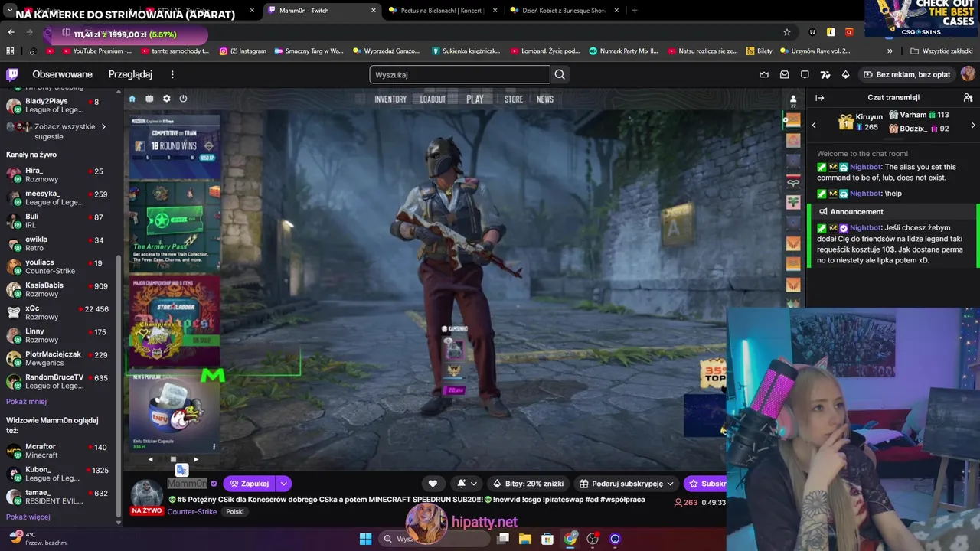The width and height of the screenshot is (980, 551).
Task: Expand the dropdown arrow next to Zapukaj
Action: coord(283,484)
